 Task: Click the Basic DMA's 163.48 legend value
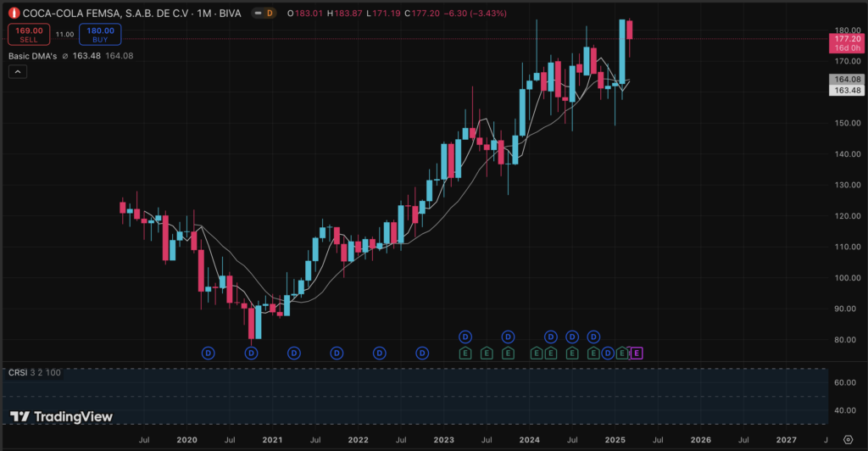[x=87, y=56]
